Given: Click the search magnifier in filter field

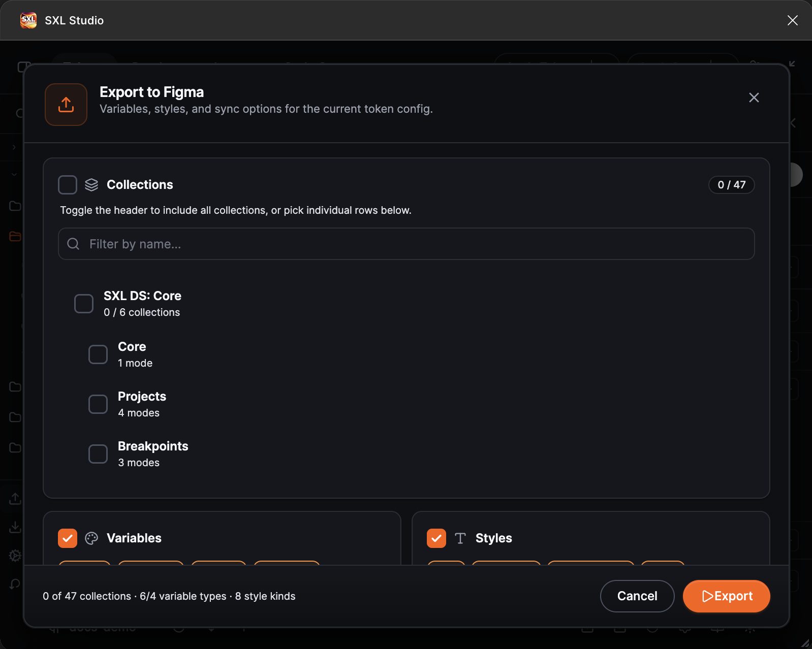Looking at the screenshot, I should (73, 244).
